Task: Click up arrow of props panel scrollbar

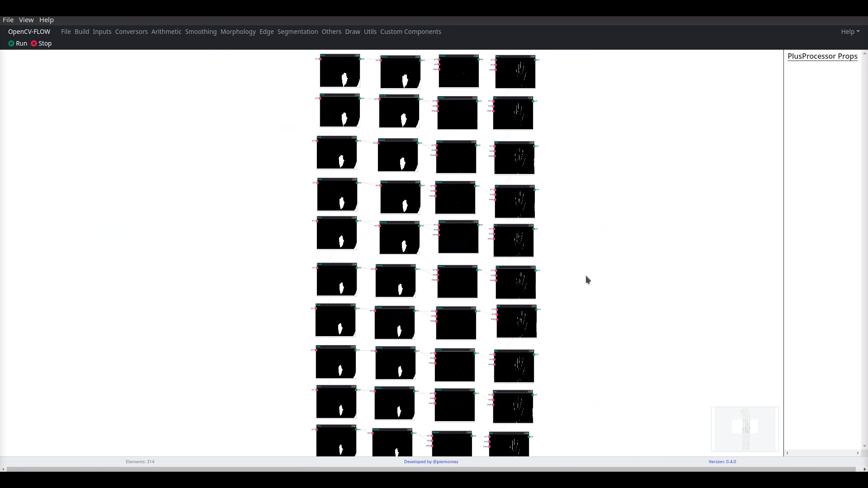Action: [x=865, y=53]
